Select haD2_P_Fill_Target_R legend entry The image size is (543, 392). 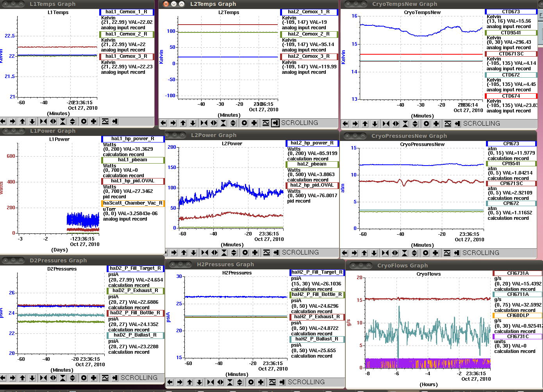(135, 269)
